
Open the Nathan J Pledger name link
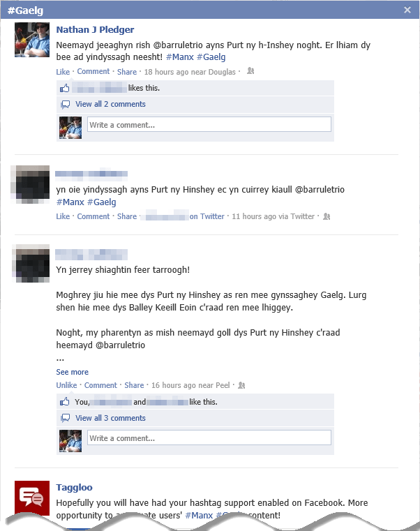(95, 30)
